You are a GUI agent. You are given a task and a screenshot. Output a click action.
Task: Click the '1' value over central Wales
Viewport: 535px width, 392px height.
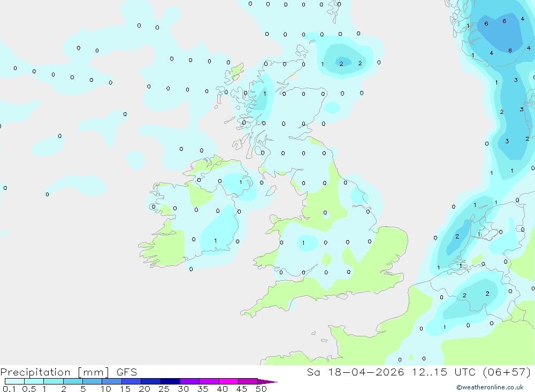(303, 243)
